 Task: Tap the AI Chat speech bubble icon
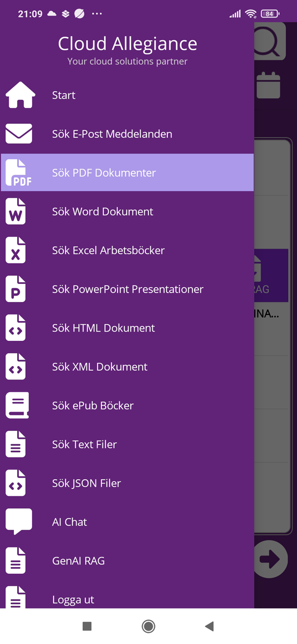pyautogui.click(x=19, y=522)
